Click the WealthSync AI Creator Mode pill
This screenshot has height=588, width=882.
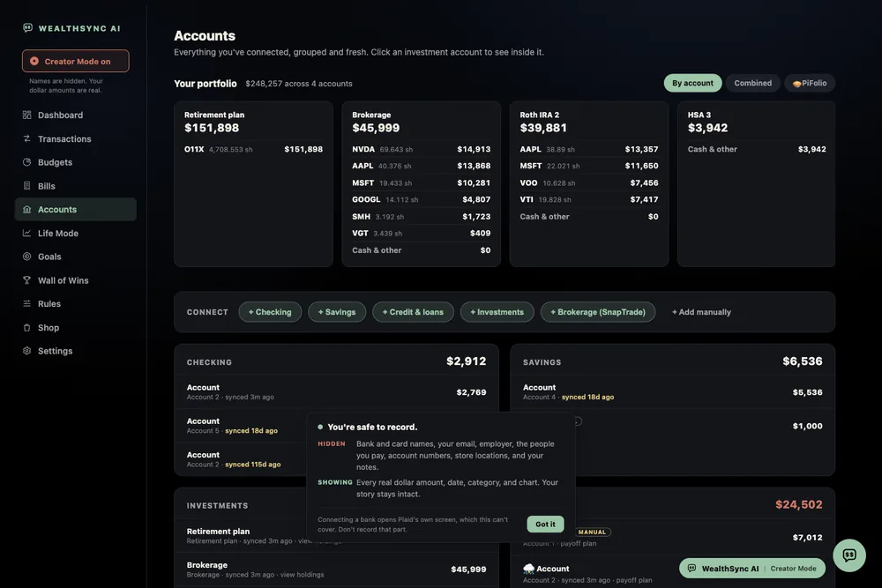[752, 569]
